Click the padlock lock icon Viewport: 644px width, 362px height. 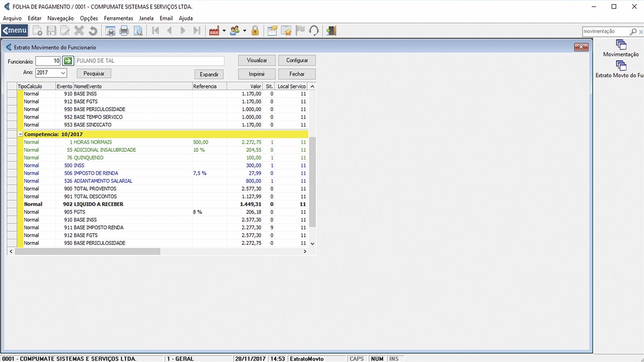255,31
